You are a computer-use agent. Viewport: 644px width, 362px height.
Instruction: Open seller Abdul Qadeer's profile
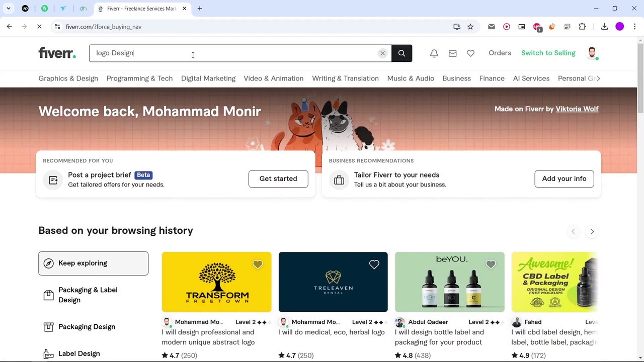[428, 322]
